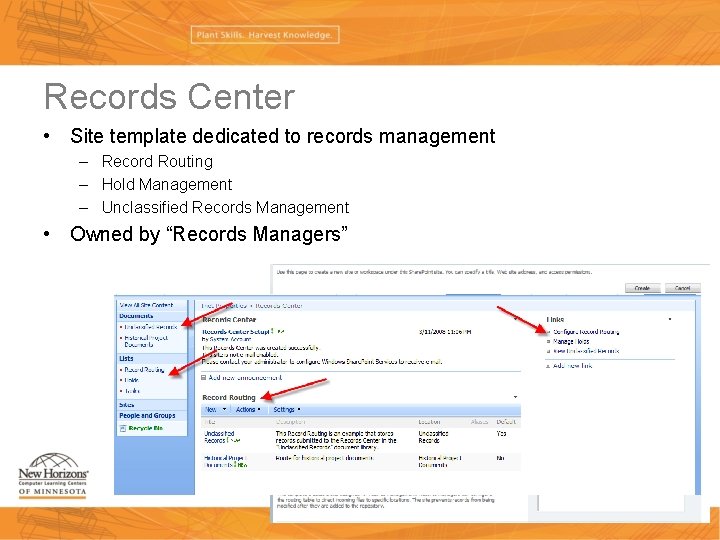Viewport: 720px width, 540px height.
Task: Click the Default column header
Action: tap(506, 422)
